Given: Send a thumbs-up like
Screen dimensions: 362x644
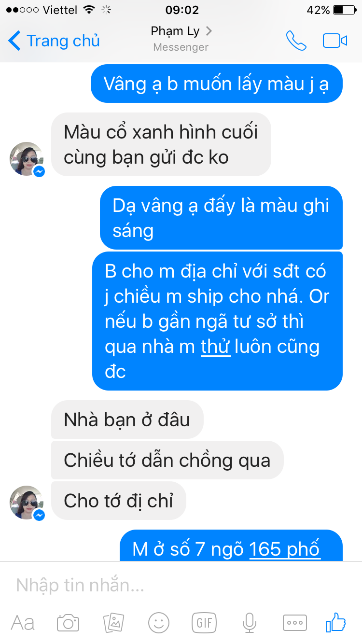Looking at the screenshot, I should click(x=336, y=622).
